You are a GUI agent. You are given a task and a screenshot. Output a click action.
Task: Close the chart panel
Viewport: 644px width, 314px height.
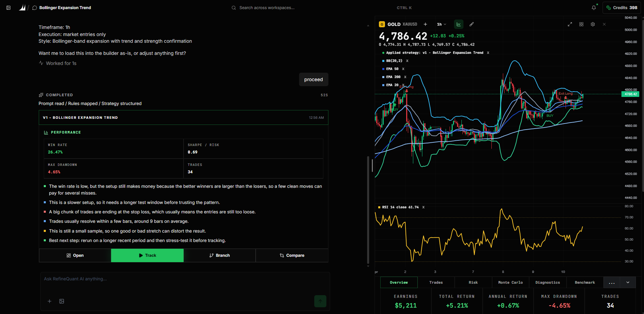coord(604,24)
